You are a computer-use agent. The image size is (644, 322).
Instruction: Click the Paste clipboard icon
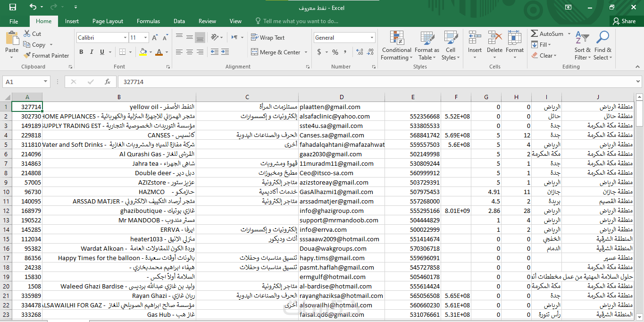click(x=12, y=38)
